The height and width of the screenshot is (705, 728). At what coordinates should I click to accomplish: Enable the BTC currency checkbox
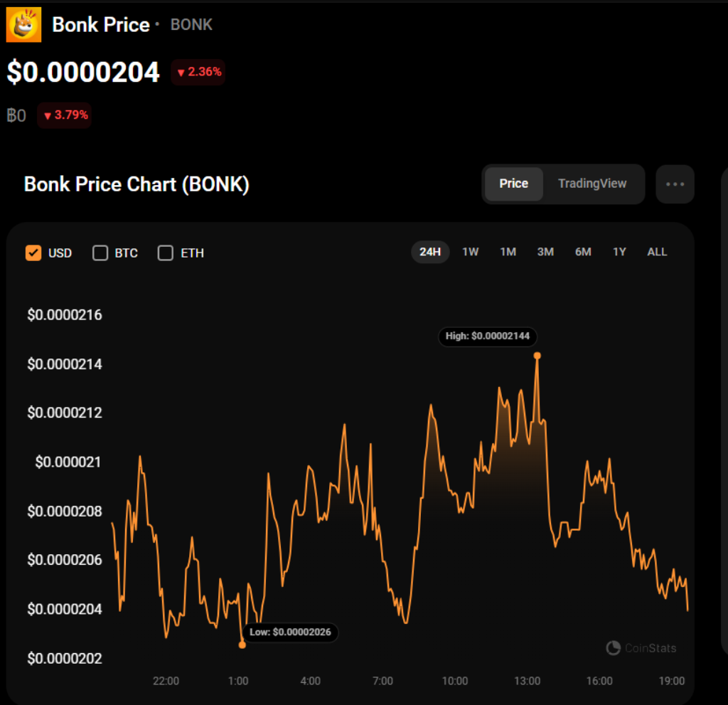pyautogui.click(x=100, y=253)
